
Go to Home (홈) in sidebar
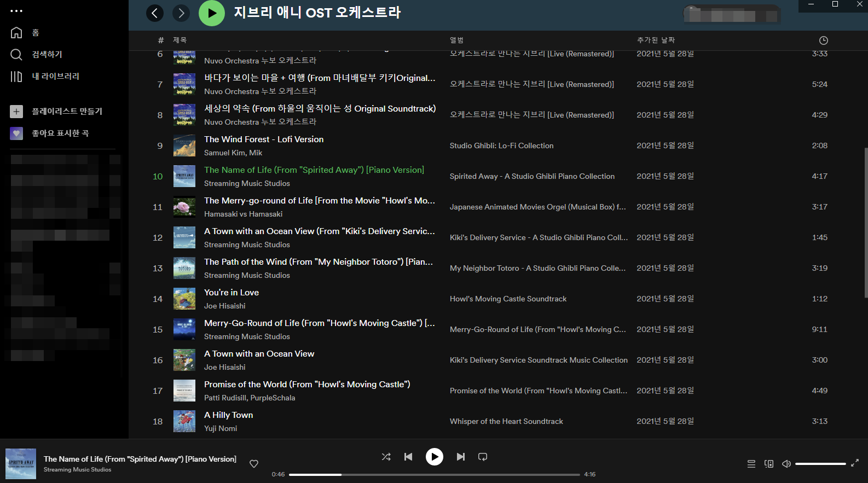point(36,33)
